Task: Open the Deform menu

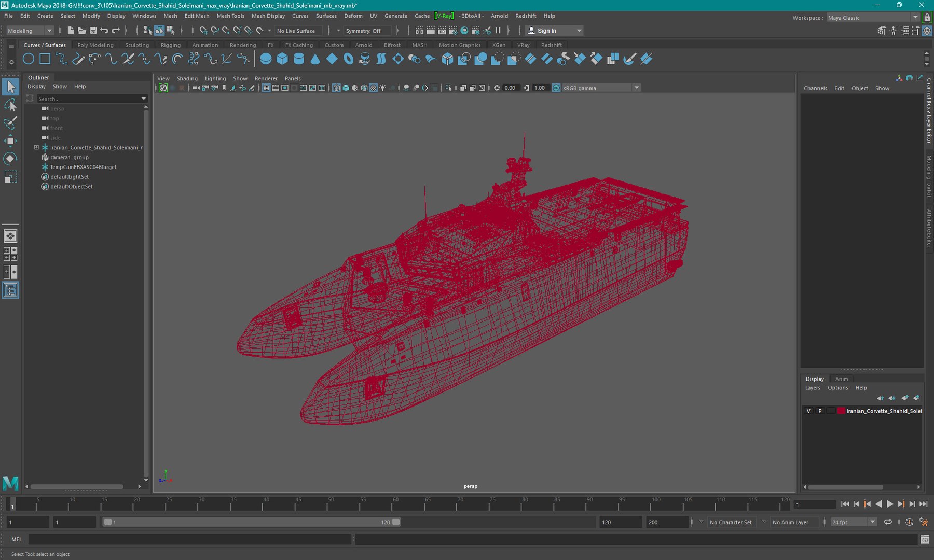Action: click(353, 16)
